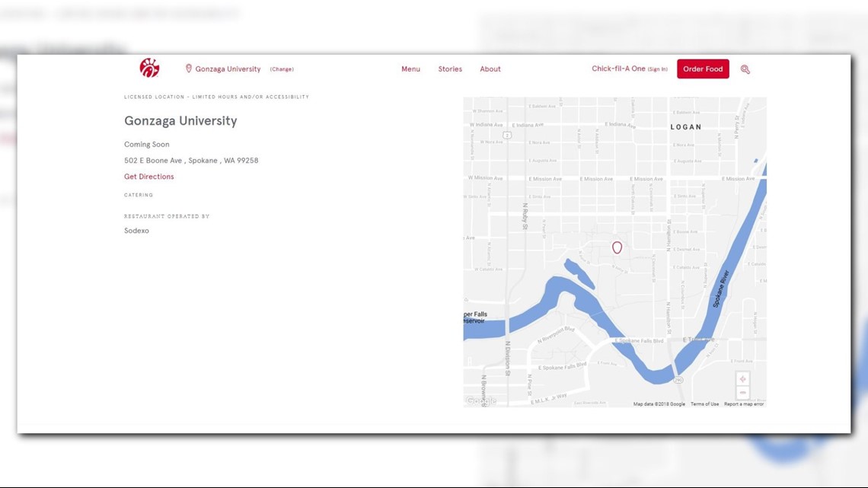Click the Order Food button

(703, 69)
